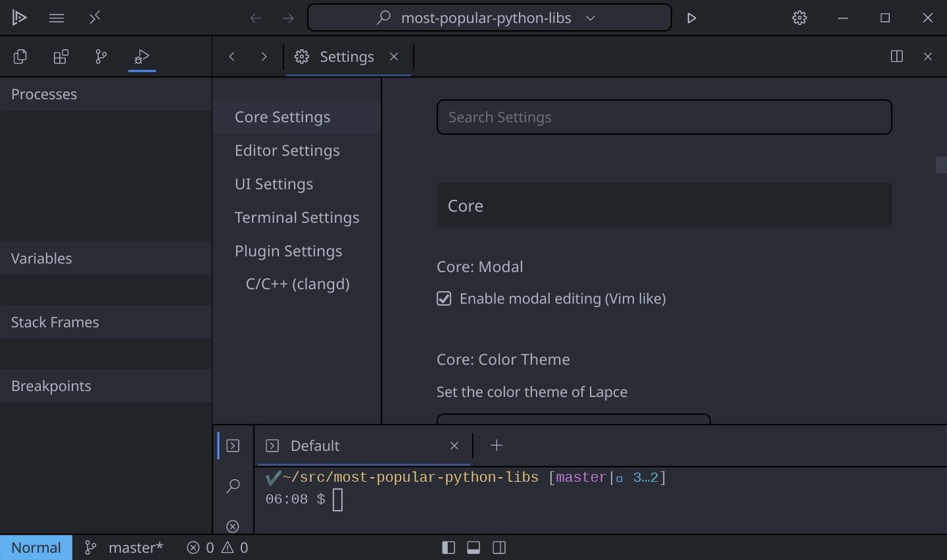The height and width of the screenshot is (560, 947).
Task: Toggle left panel visibility in status bar
Action: point(449,548)
